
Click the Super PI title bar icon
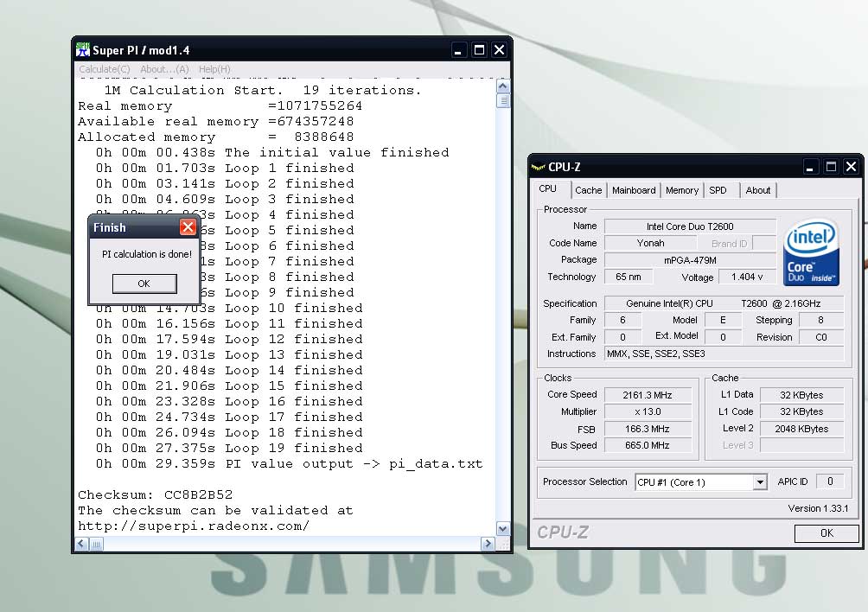[82, 50]
